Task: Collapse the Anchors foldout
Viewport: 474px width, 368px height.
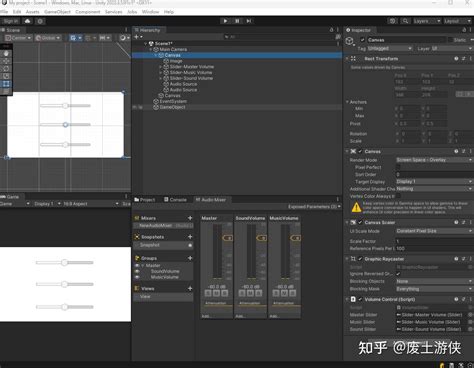Action: [x=347, y=102]
